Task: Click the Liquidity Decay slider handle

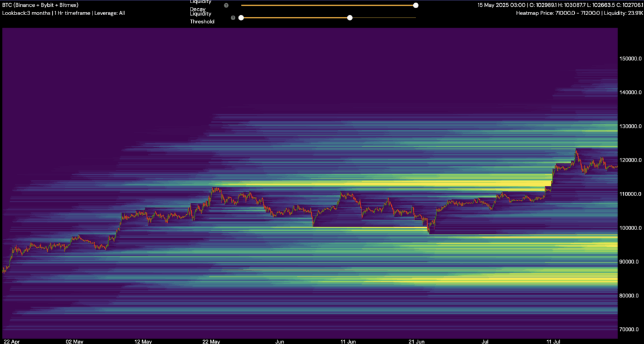Action: (x=416, y=5)
